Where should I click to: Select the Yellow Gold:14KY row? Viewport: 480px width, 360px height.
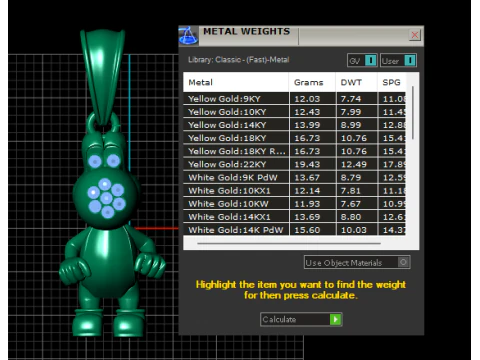(294, 125)
